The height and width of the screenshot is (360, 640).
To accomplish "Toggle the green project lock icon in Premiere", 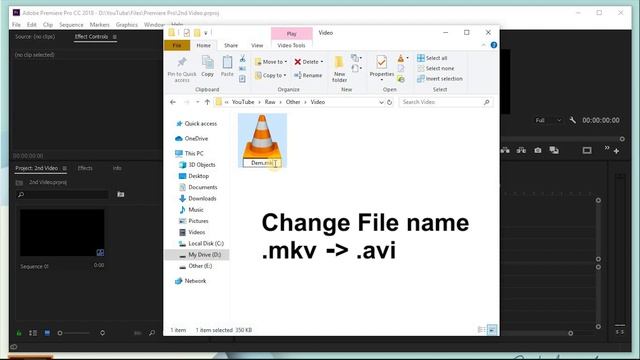I will pos(19,333).
